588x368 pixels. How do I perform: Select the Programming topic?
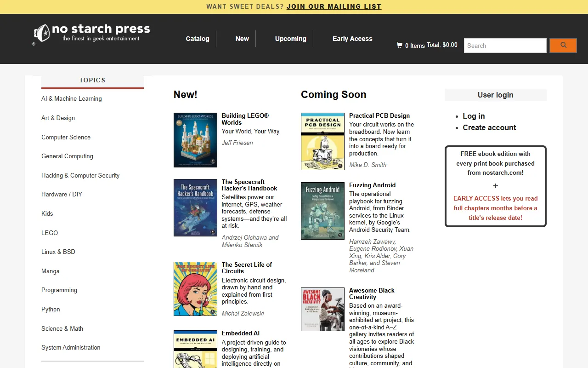point(59,290)
